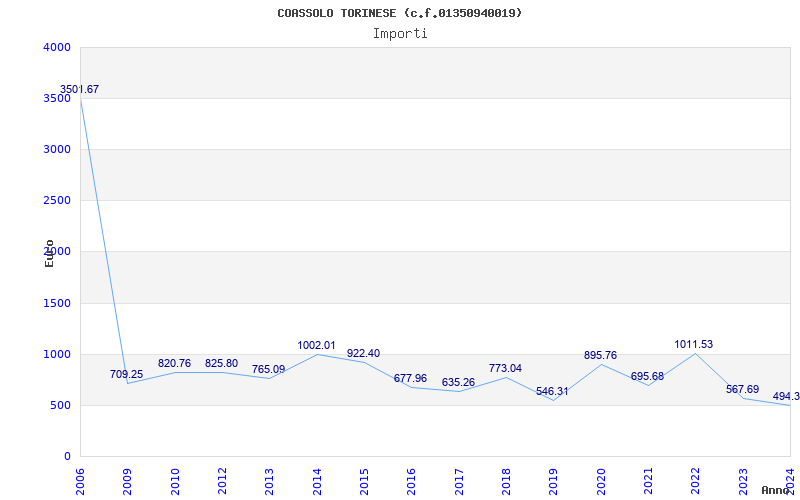Select the 3501.67 data label
The height and width of the screenshot is (500, 800).
click(x=79, y=89)
